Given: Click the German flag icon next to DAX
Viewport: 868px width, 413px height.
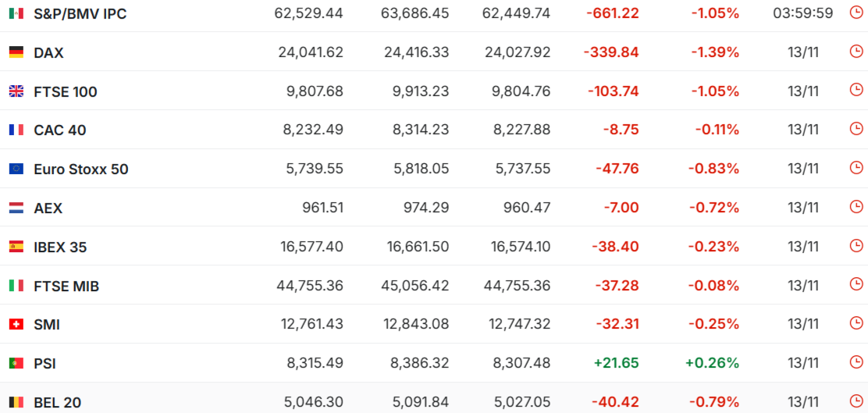Looking at the screenshot, I should point(16,52).
